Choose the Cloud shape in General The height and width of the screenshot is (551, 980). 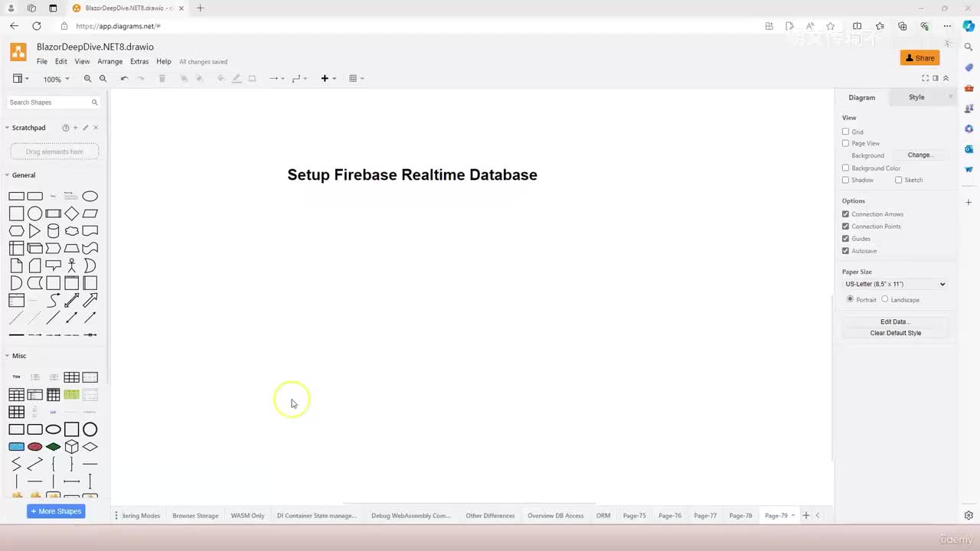coord(72,231)
